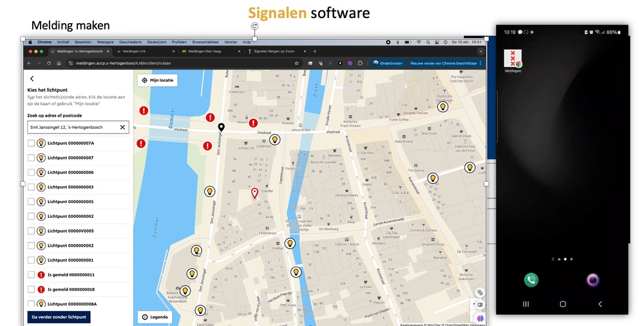644x326 pixels.
Task: Check the Lichtpunt 0000000001 checkbox
Action: (x=31, y=260)
